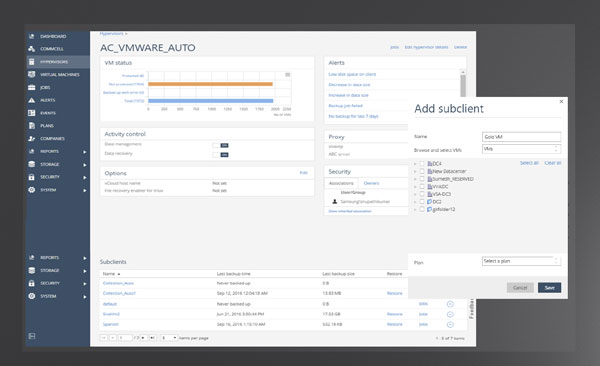Viewport: 600px width, 366px height.
Task: Check the DC4 checkbox
Action: pos(422,163)
